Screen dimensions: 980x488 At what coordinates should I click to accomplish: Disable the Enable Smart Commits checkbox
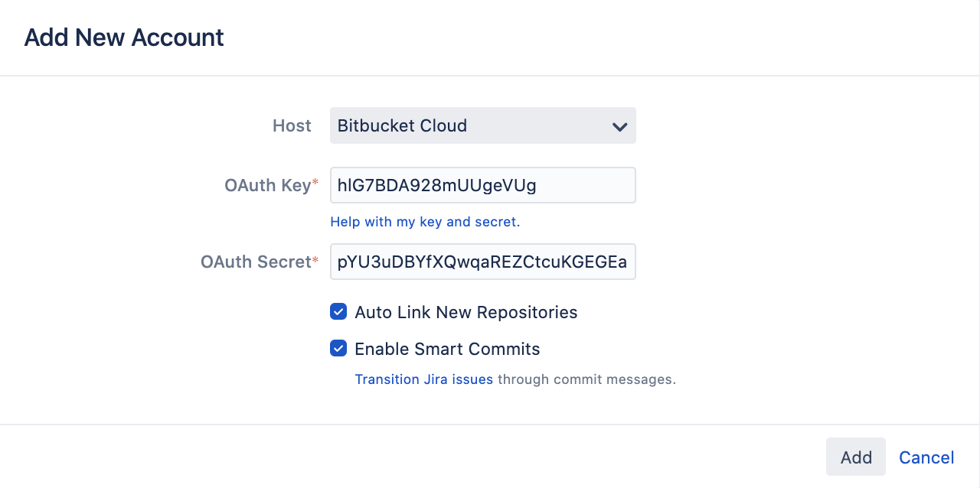coord(338,348)
